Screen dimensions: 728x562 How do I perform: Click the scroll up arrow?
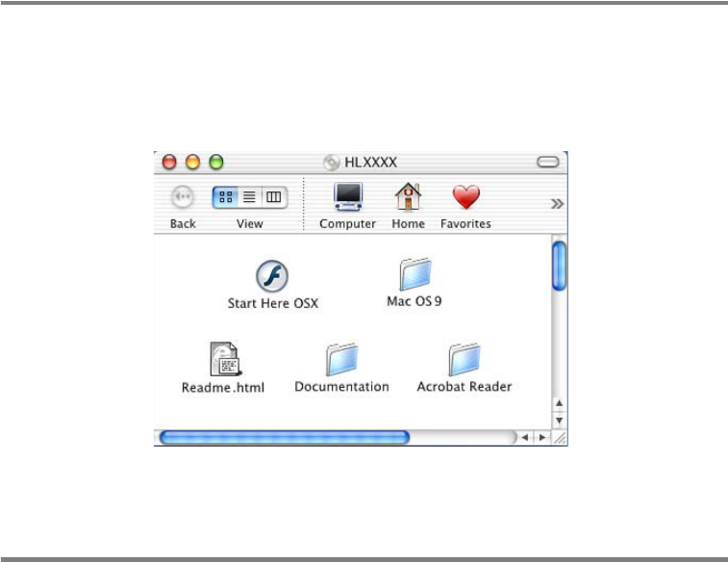559,403
